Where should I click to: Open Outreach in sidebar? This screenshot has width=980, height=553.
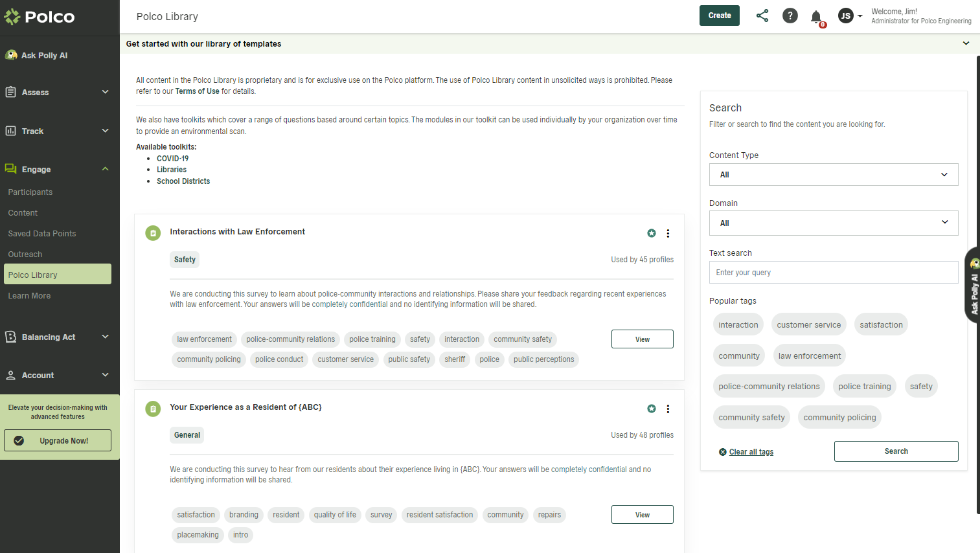(25, 254)
